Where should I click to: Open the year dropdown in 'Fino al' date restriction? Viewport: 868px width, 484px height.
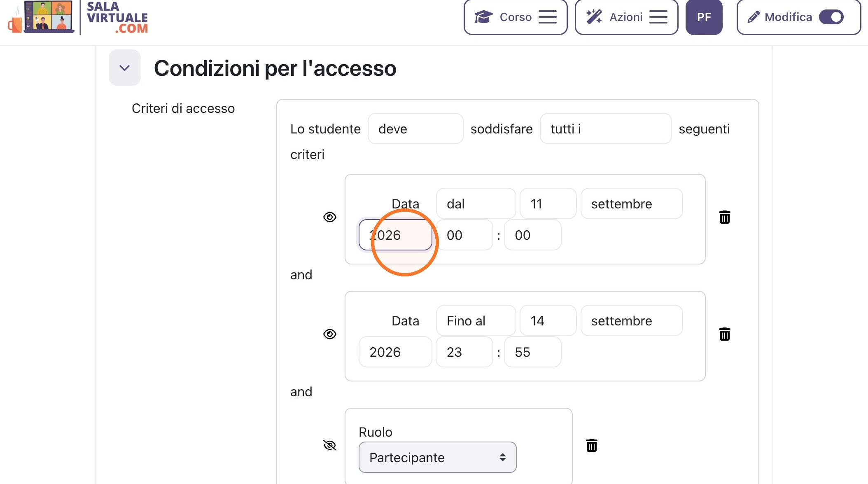tap(395, 352)
